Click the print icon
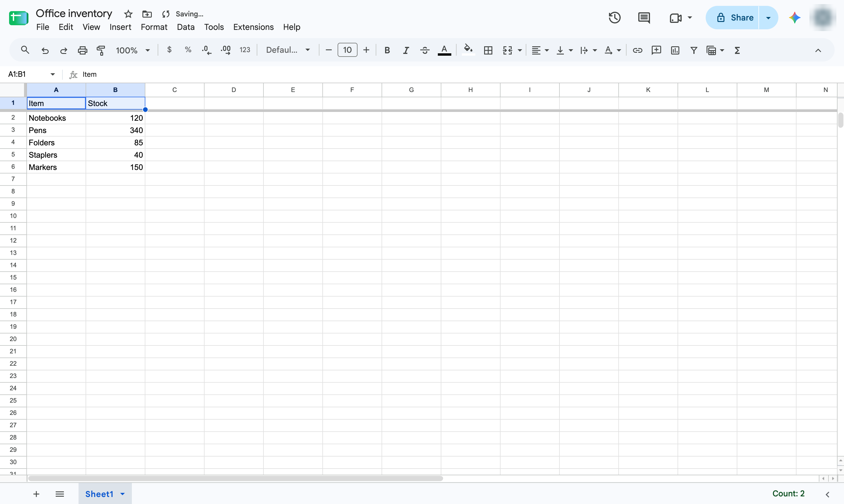The width and height of the screenshot is (844, 504). [83, 50]
